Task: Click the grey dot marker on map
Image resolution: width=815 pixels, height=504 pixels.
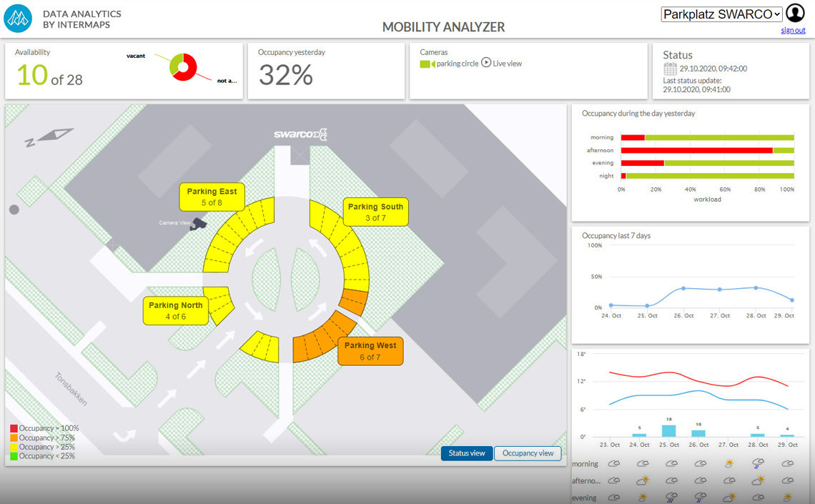Action: (14, 209)
